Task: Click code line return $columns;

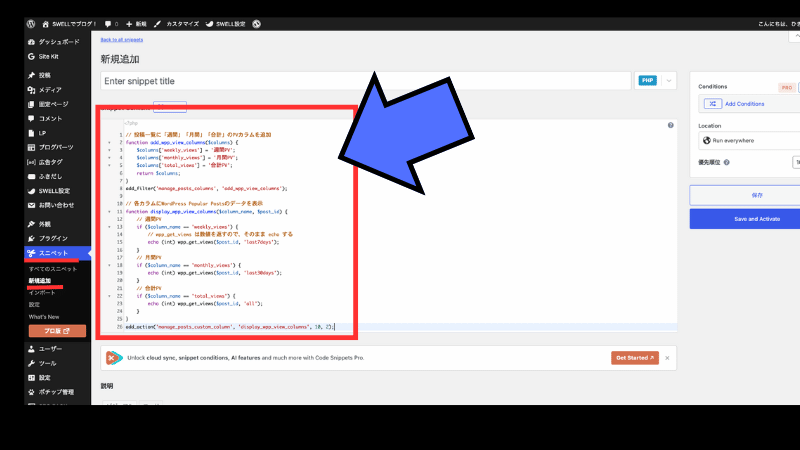Action: coord(158,173)
